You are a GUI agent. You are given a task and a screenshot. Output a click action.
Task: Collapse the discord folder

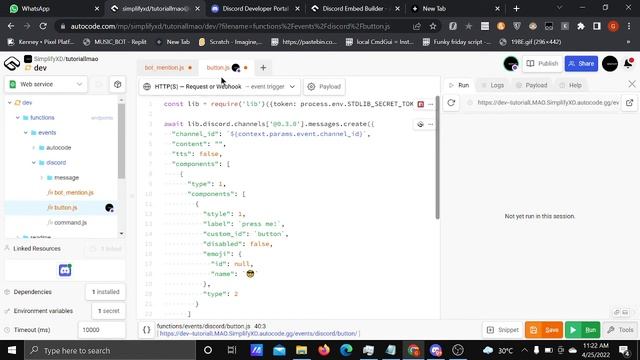click(x=33, y=162)
